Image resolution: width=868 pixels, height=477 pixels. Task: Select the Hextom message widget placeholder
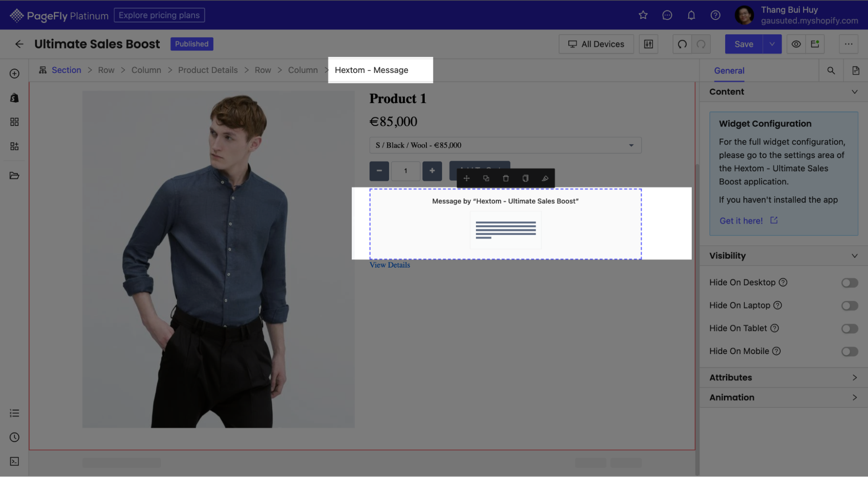click(505, 224)
